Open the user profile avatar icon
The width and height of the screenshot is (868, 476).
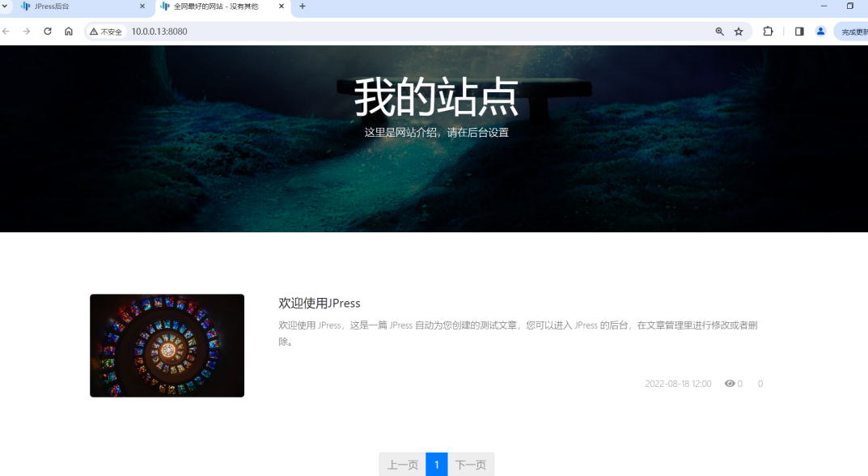820,32
